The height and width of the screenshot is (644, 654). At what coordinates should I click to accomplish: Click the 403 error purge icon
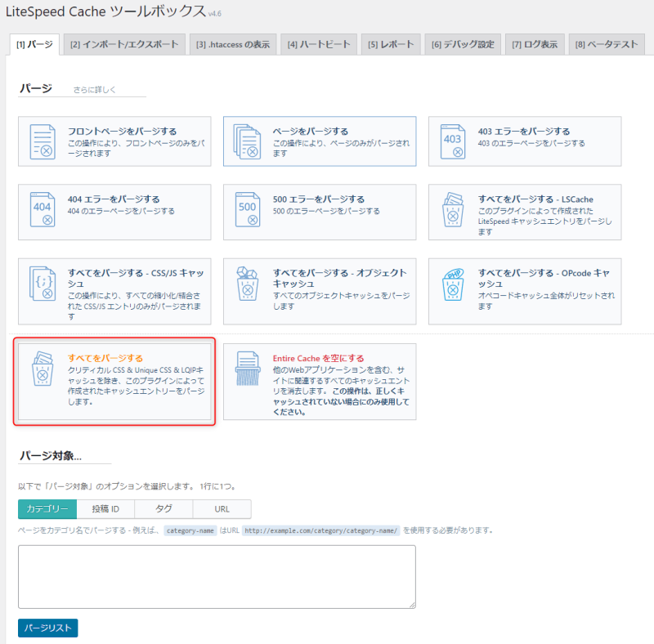(x=453, y=141)
